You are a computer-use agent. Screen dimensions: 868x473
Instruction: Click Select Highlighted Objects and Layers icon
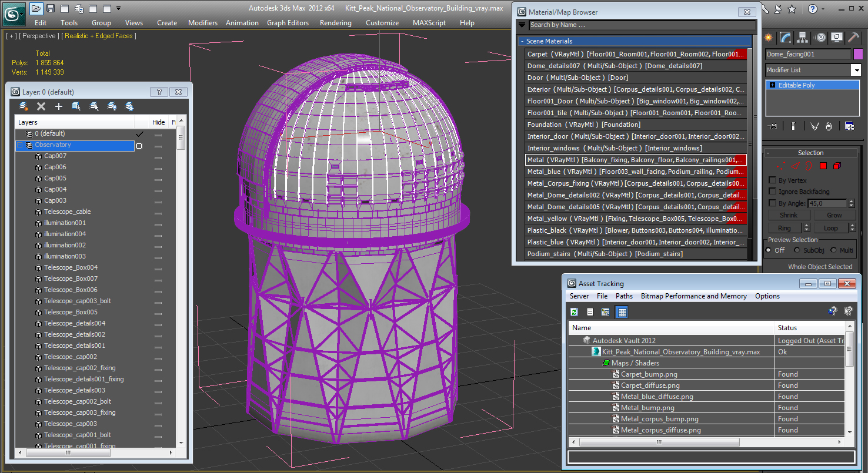(x=76, y=106)
